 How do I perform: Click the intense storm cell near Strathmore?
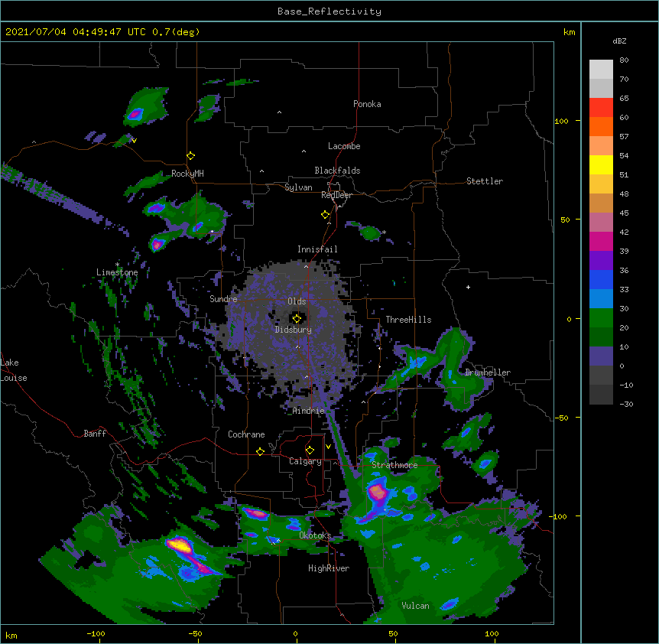pyautogui.click(x=378, y=493)
